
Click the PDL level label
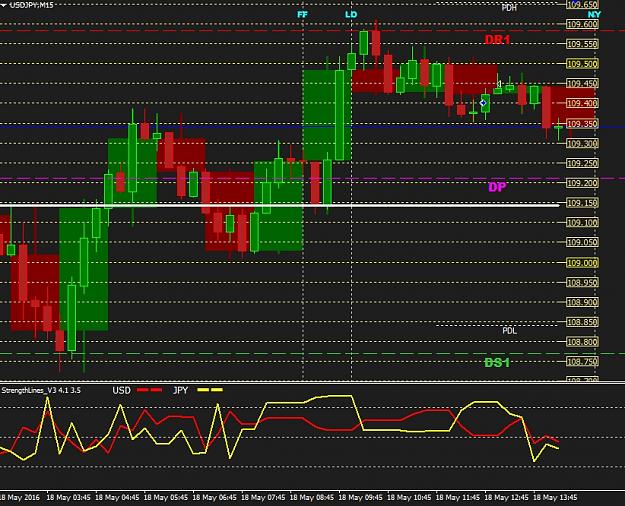click(x=509, y=331)
